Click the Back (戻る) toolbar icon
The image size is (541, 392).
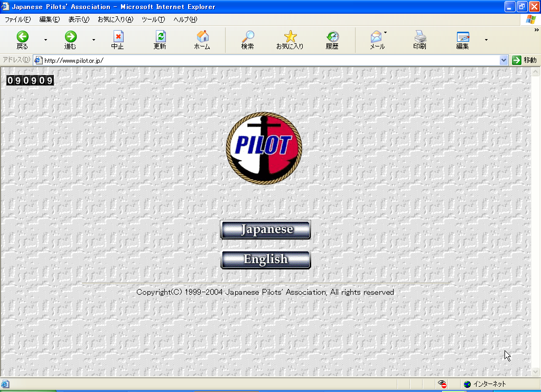click(22, 37)
